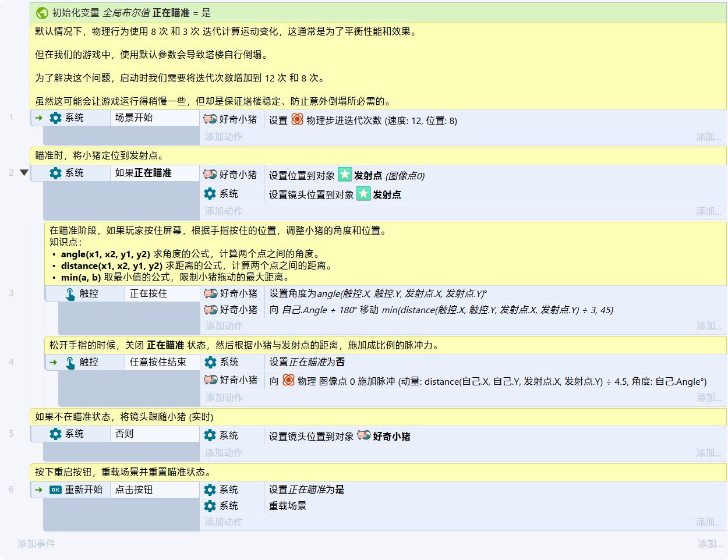Select the comment 按下重启按钮，重载场景并重置瞄准状态。
The image size is (728, 560).
click(x=379, y=472)
